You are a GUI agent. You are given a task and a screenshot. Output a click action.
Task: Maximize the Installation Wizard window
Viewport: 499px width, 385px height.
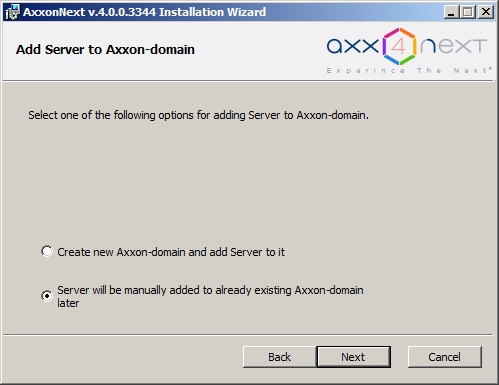[468, 12]
